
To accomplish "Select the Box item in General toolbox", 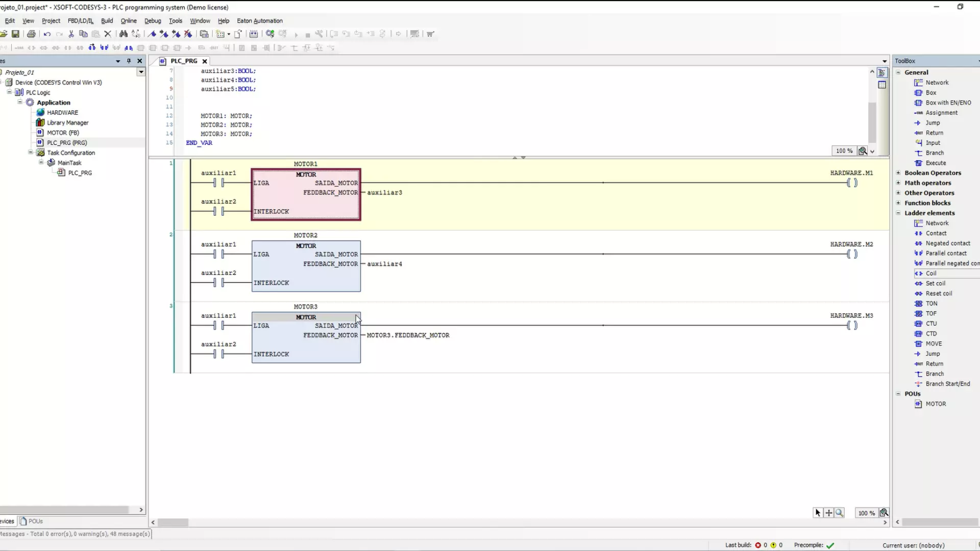I will pos(930,93).
